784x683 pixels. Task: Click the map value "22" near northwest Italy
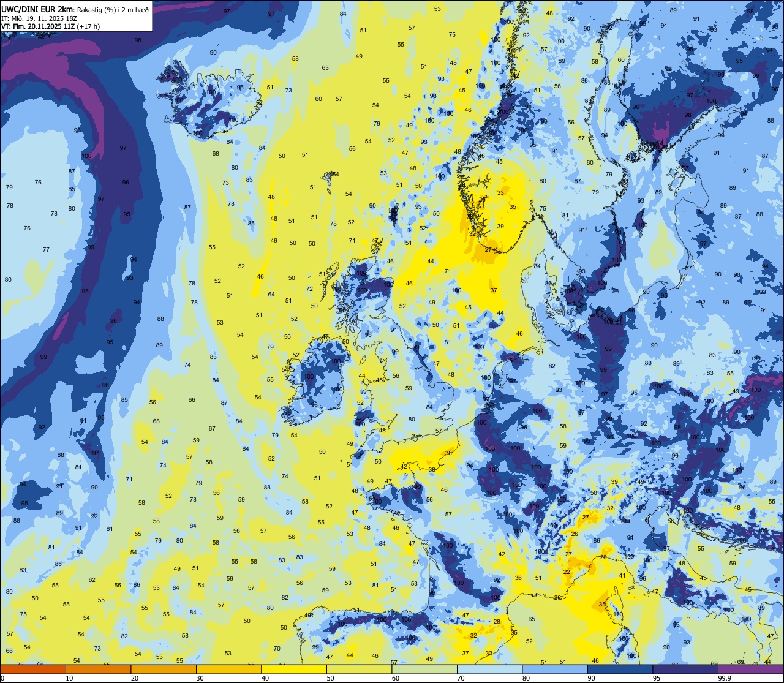coord(567,572)
